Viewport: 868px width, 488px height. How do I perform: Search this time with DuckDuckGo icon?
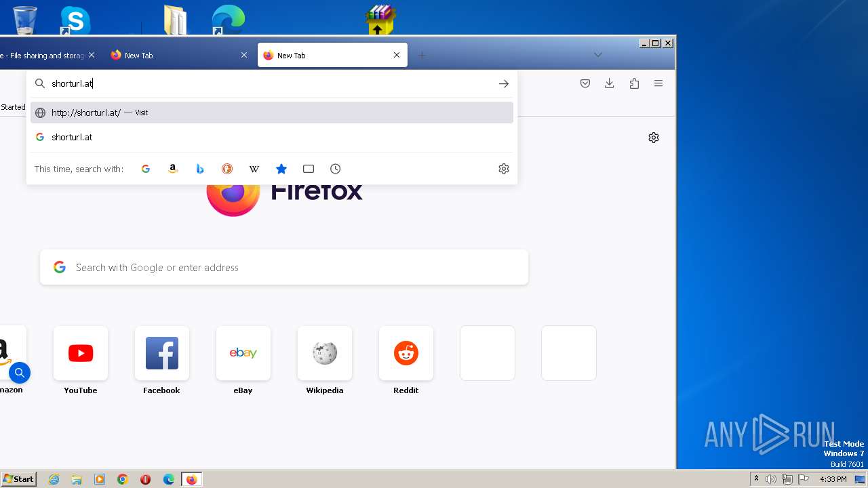pyautogui.click(x=227, y=169)
